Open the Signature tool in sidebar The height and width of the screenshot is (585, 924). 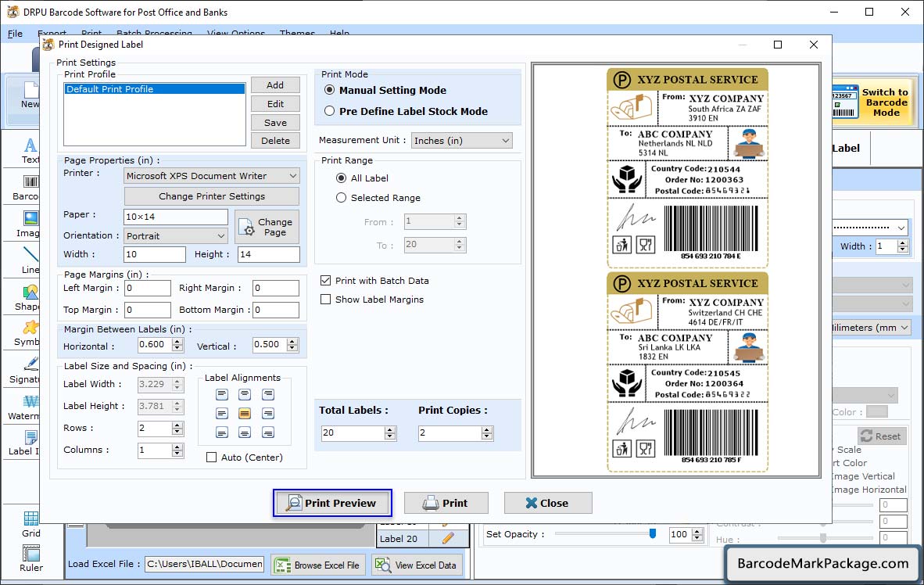click(x=30, y=364)
